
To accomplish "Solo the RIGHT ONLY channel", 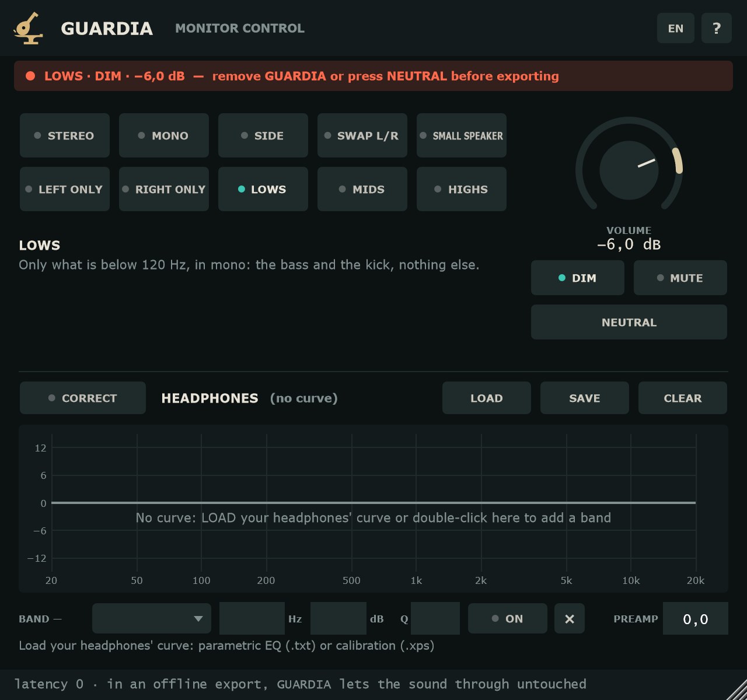I will (x=164, y=189).
